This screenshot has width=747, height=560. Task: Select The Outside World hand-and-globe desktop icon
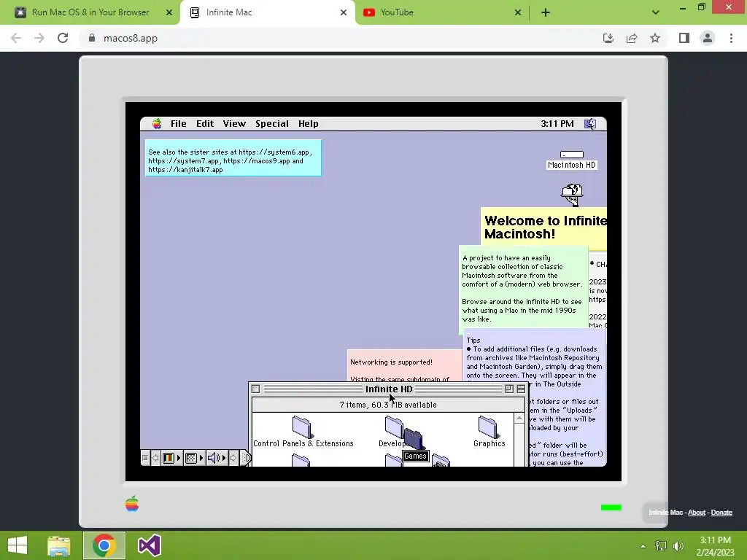pos(572,195)
